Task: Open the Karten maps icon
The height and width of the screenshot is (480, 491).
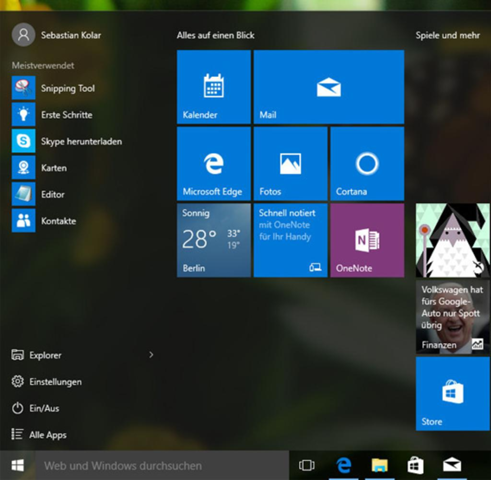Action: pos(23,167)
